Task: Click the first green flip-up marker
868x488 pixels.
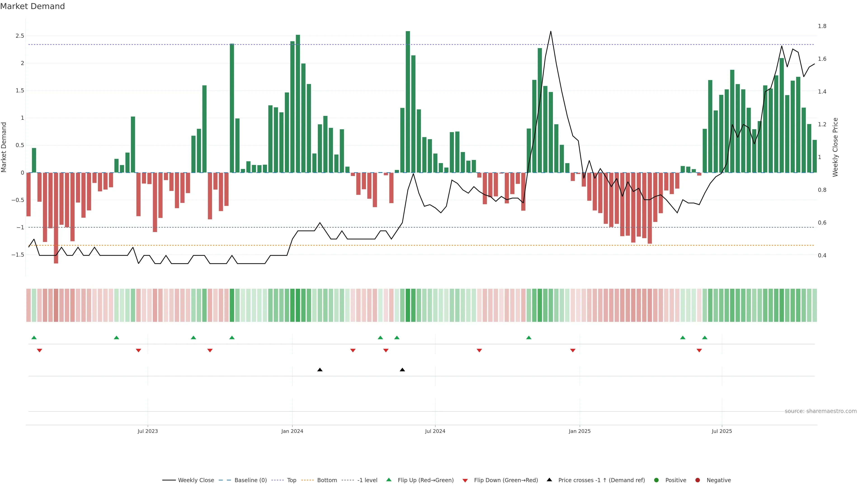Action: tap(34, 338)
